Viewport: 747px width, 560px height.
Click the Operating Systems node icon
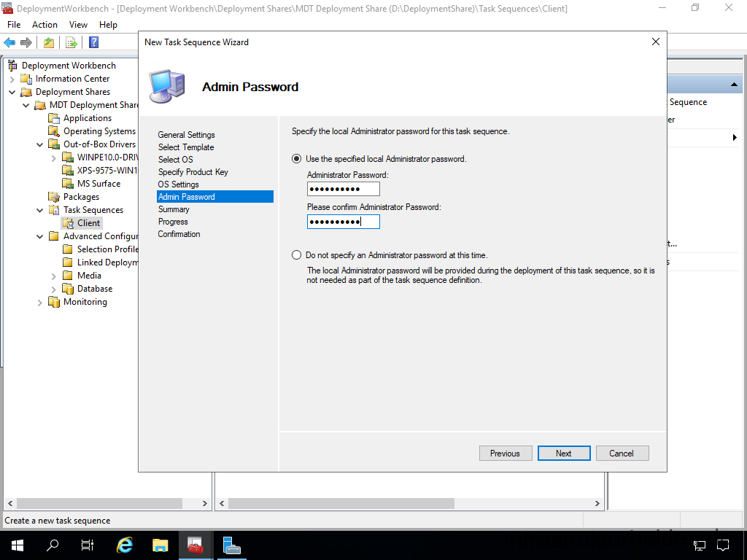[x=54, y=131]
